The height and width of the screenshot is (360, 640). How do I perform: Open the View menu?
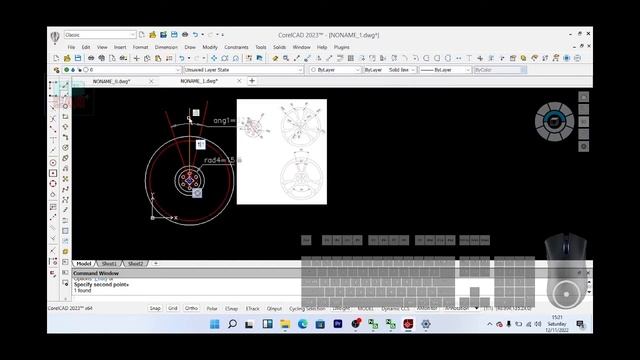point(102,47)
